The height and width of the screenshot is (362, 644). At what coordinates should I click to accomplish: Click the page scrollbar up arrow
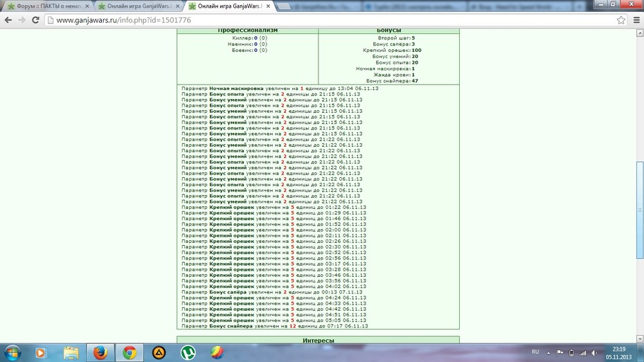pyautogui.click(x=640, y=33)
